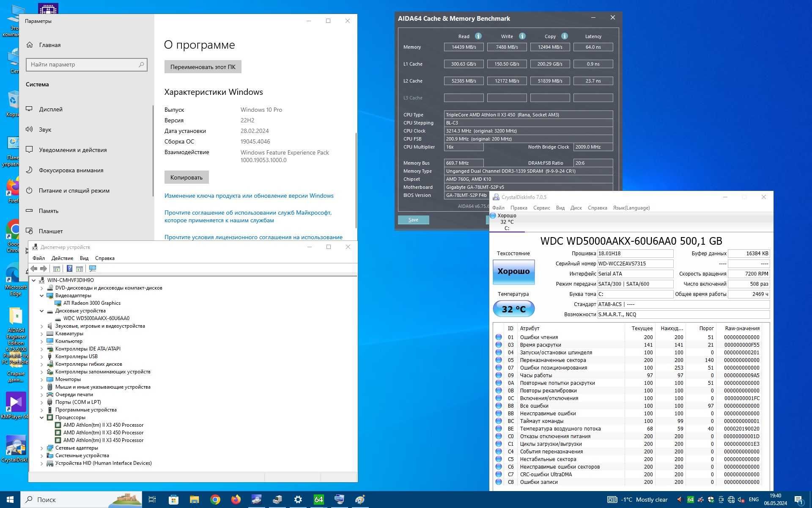Collapse the Процессоры node
This screenshot has width=812, height=508.
[42, 417]
